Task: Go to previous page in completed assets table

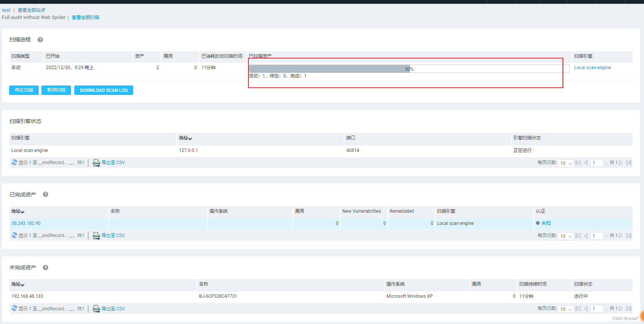Action: point(586,235)
